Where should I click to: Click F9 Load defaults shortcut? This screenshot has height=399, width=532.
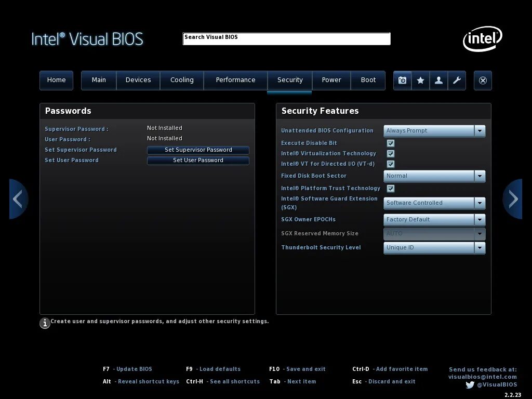(x=213, y=369)
